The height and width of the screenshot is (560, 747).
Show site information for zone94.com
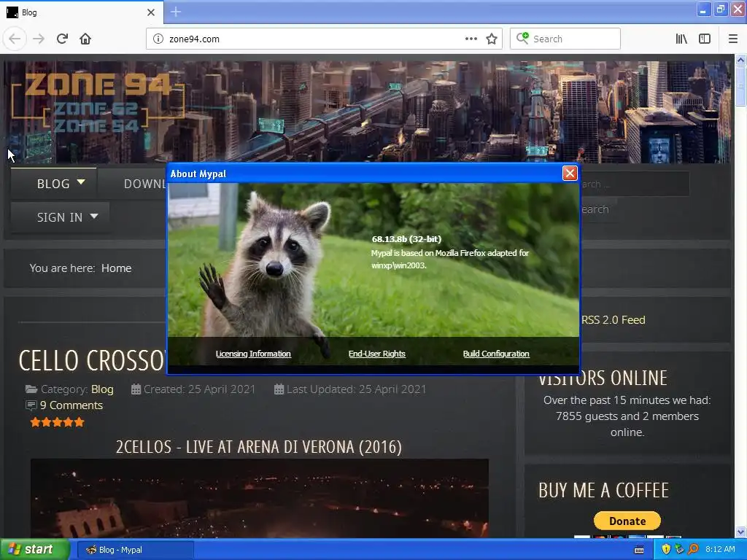[158, 39]
